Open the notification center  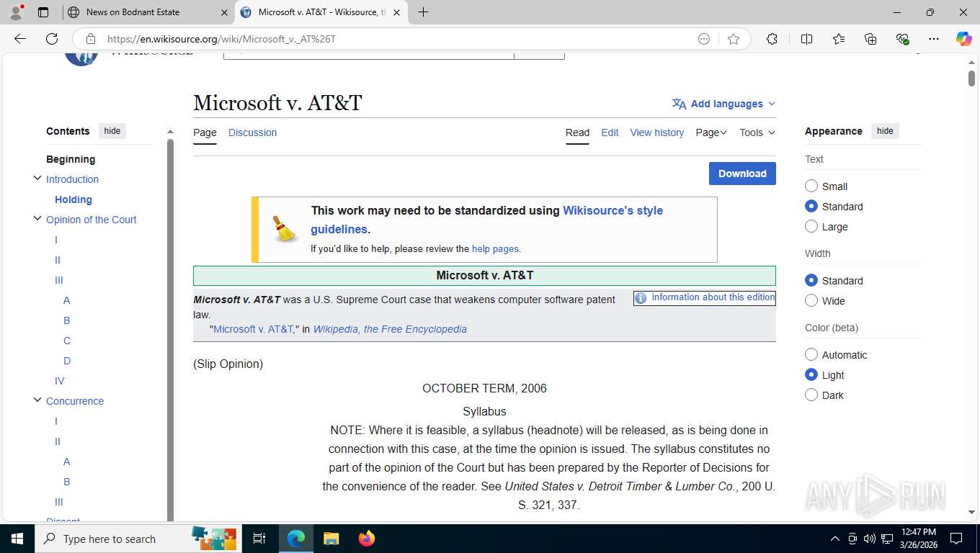pos(955,539)
